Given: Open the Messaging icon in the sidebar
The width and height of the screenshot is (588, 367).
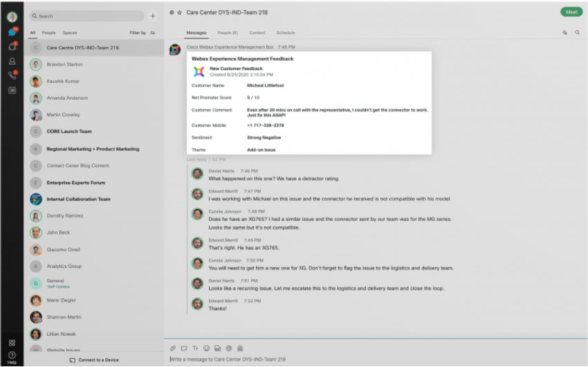Looking at the screenshot, I should tap(12, 32).
